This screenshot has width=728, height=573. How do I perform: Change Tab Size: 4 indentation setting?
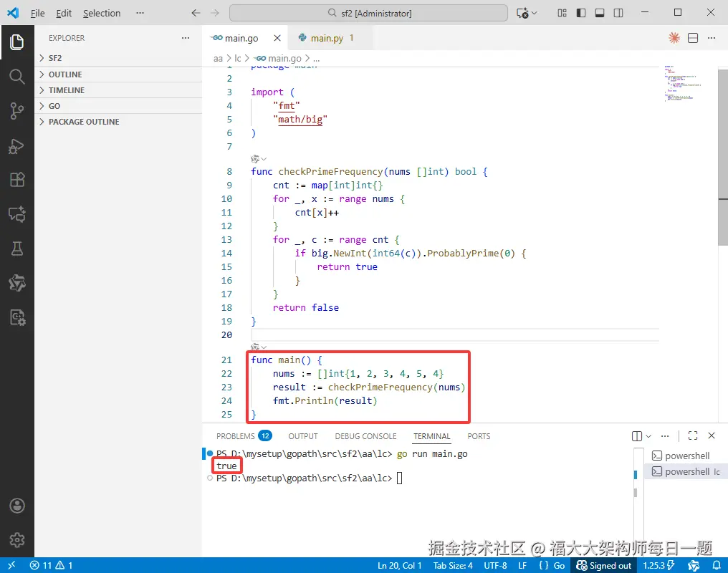click(x=453, y=565)
